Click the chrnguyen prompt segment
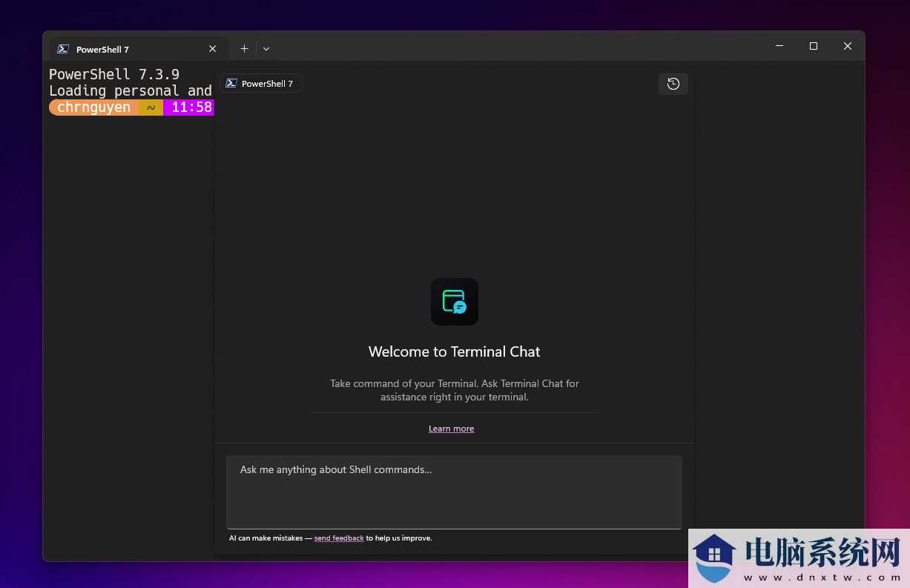Viewport: 910px width, 588px height. tap(93, 108)
